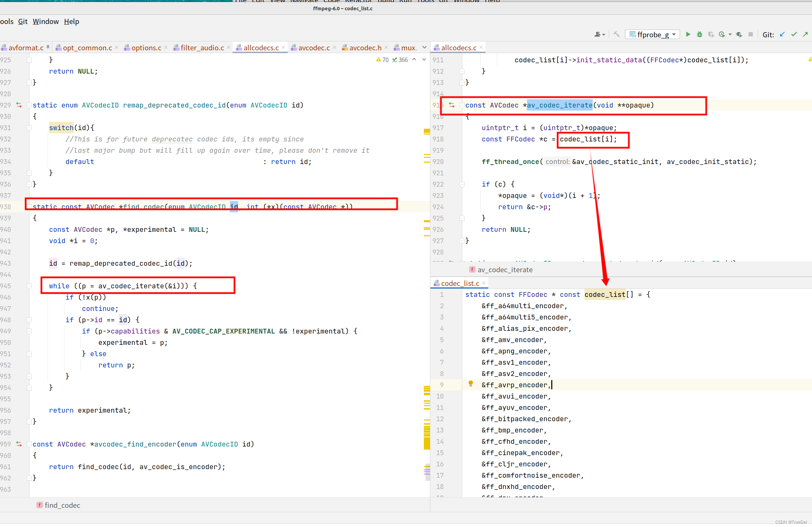Viewport: 812px width, 527px height.
Task: Close the options.c tab
Action: (166, 48)
